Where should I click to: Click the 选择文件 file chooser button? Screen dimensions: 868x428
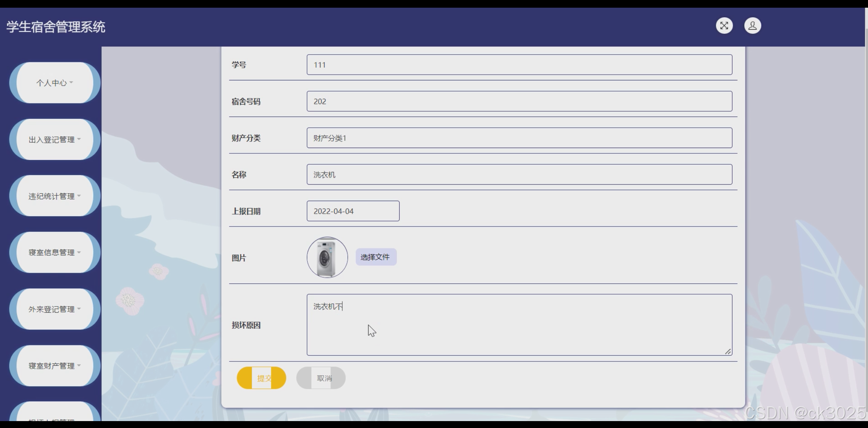click(375, 257)
